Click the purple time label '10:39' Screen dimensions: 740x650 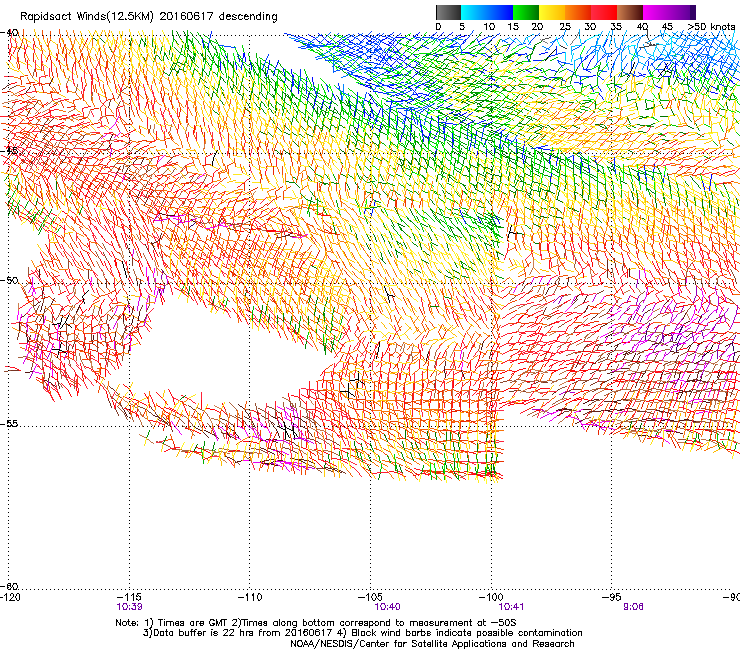click(x=129, y=607)
